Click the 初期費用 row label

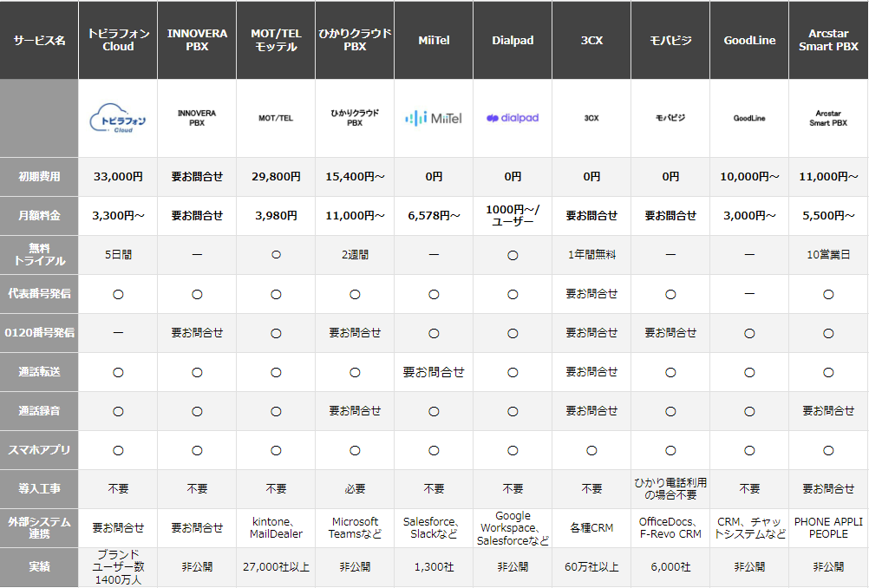39,176
